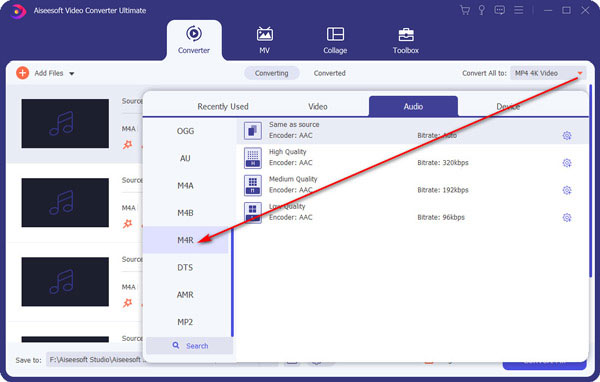600x382 pixels.
Task: Switch to the Video format tab
Action: point(318,106)
